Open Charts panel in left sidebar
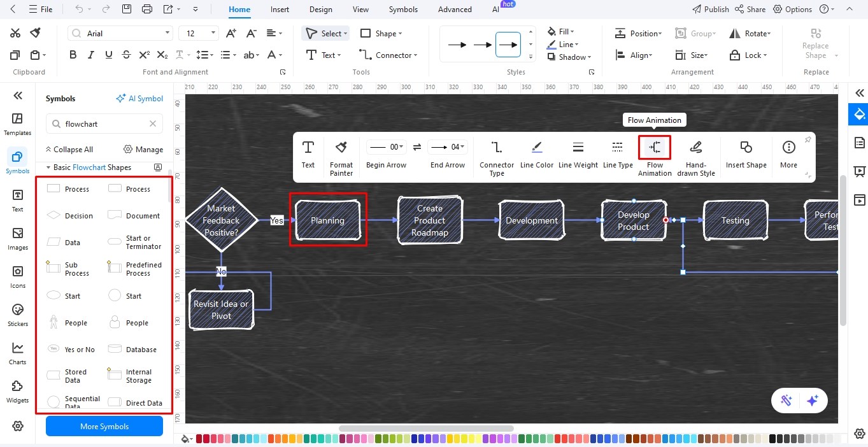Image resolution: width=868 pixels, height=447 pixels. pyautogui.click(x=18, y=353)
